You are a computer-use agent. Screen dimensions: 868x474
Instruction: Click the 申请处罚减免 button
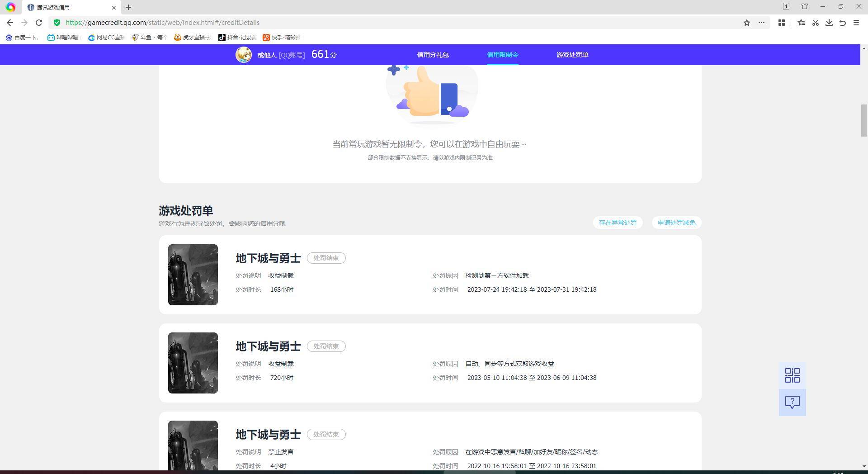pos(676,223)
